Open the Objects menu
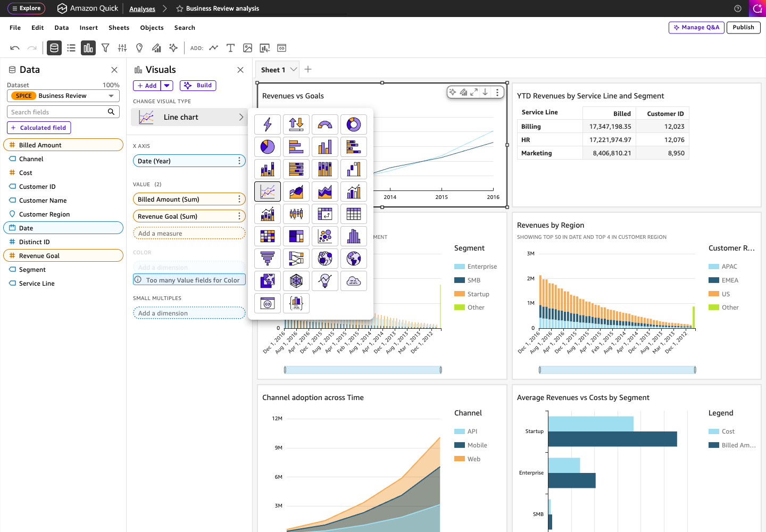 [x=152, y=28]
